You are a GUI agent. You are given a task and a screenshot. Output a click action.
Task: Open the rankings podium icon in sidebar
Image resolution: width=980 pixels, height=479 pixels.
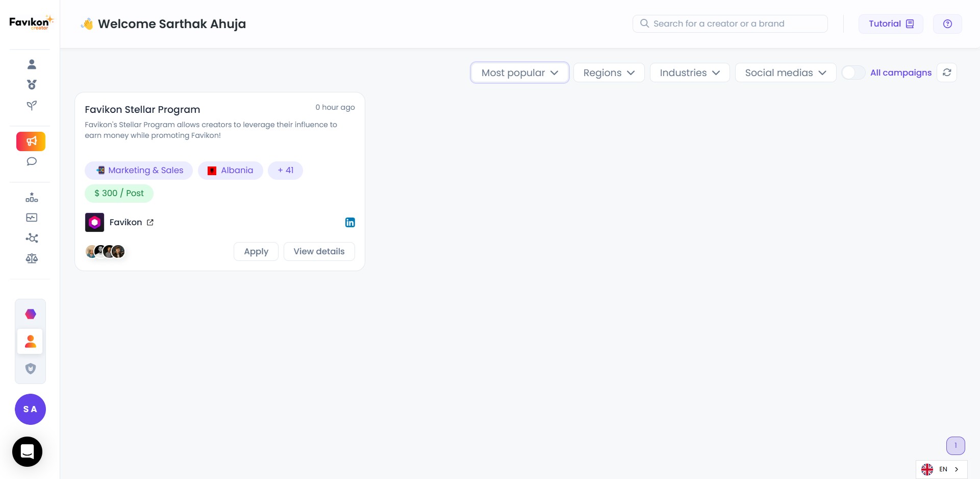32,197
